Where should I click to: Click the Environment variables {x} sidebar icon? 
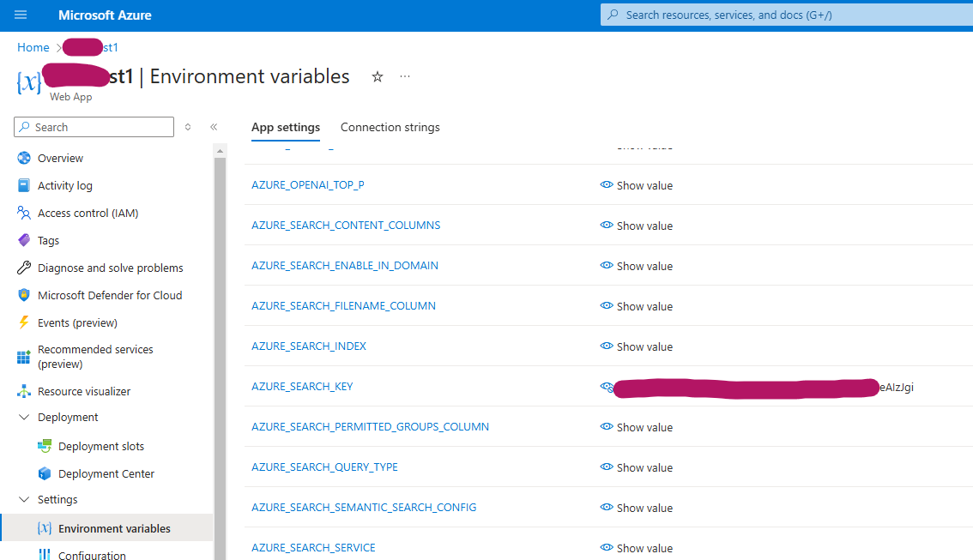pos(44,527)
